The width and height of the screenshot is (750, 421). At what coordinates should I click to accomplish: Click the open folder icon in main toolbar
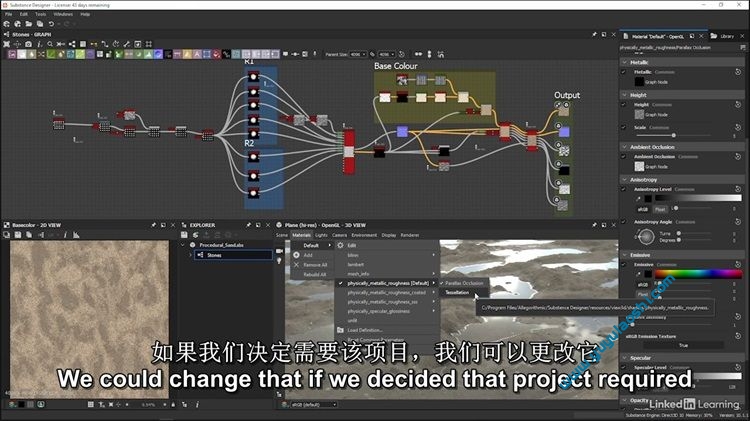coord(29,24)
